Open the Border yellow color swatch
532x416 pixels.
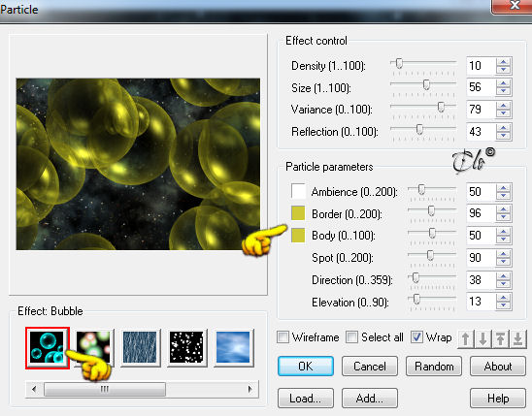pos(298,213)
